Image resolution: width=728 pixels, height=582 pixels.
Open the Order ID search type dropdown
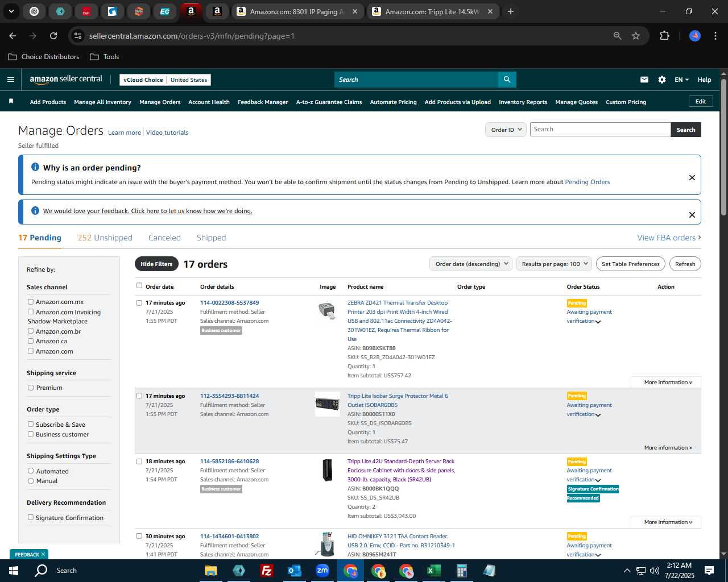[505, 130]
